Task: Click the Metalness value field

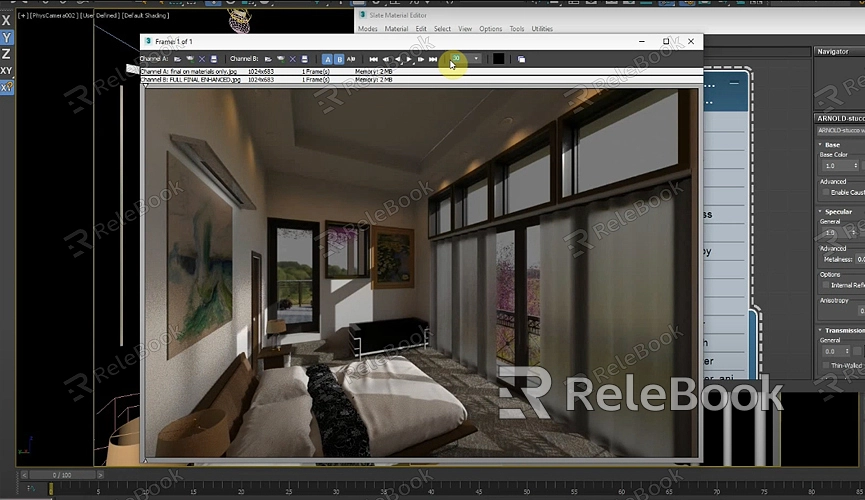Action: 861,259
